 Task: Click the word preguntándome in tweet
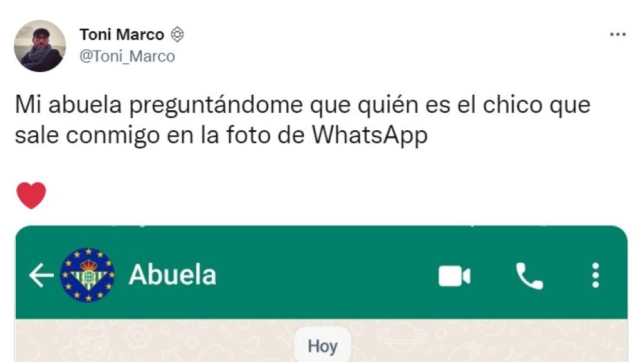216,105
